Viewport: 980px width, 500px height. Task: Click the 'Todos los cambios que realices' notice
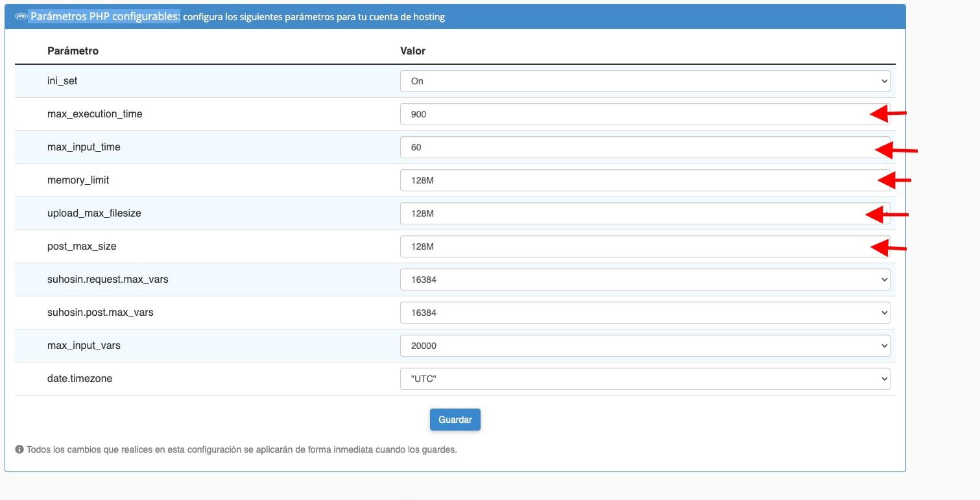[241, 449]
